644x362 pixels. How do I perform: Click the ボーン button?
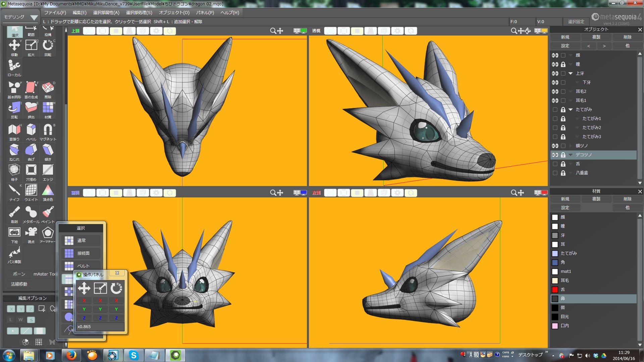pyautogui.click(x=19, y=274)
